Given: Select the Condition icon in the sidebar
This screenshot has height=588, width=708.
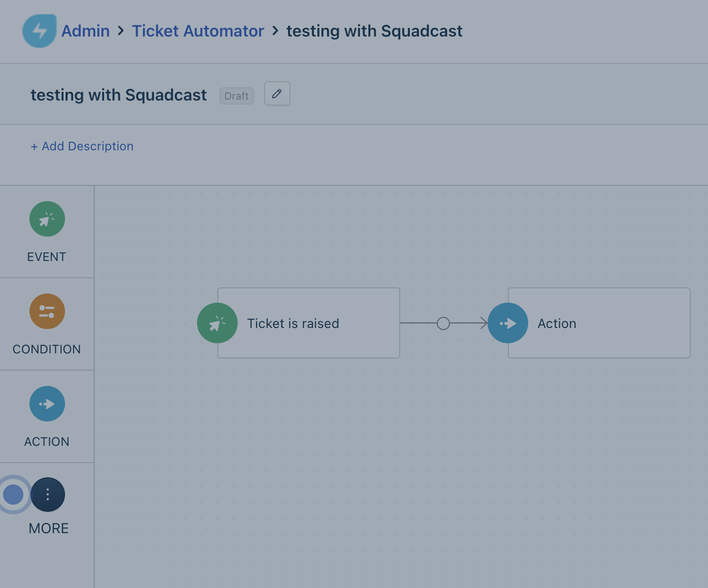Looking at the screenshot, I should click(47, 311).
